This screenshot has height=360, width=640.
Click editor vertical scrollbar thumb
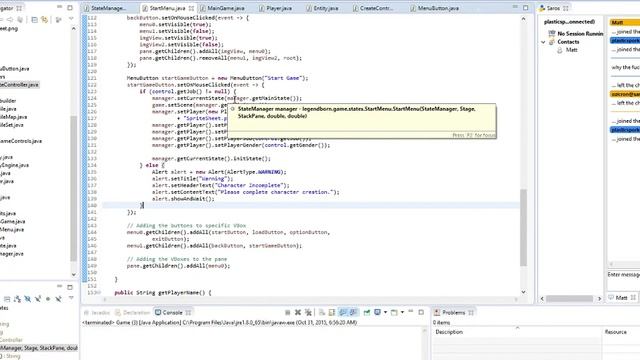click(x=523, y=228)
